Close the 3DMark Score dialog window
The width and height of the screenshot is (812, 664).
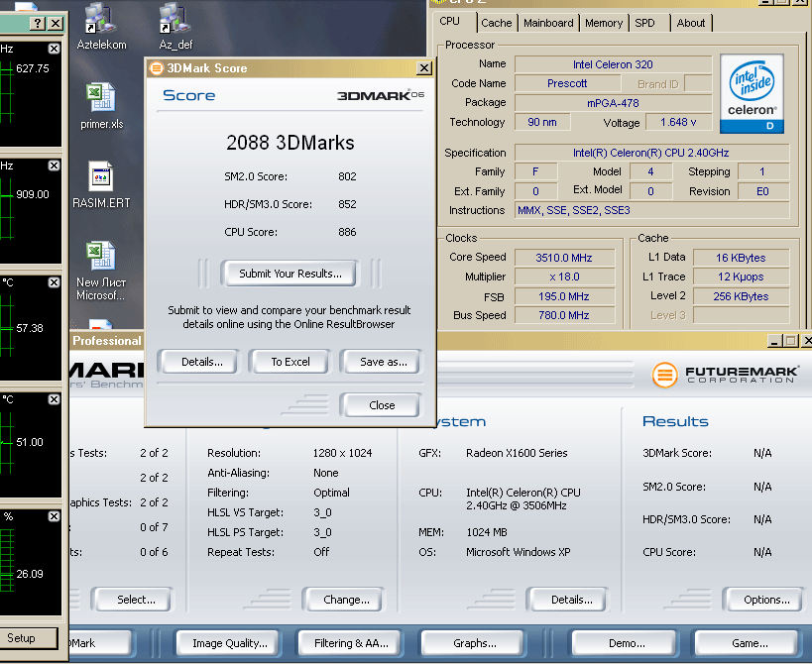(x=423, y=68)
